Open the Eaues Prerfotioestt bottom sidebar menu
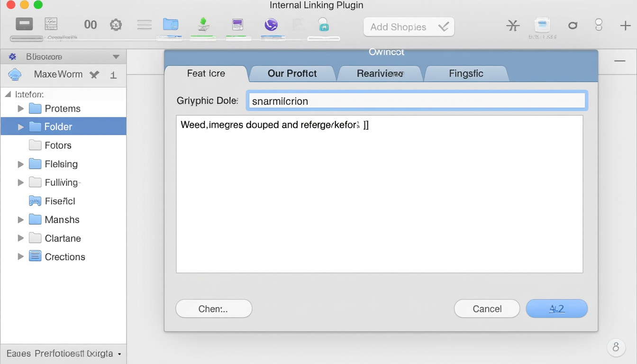Screen dimensions: 637x364 click(x=63, y=354)
